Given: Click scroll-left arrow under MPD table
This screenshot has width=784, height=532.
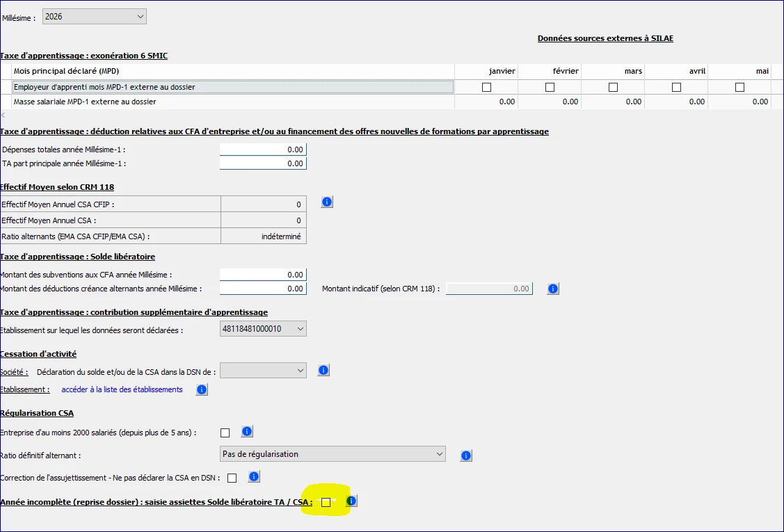Looking at the screenshot, I should tap(3, 115).
